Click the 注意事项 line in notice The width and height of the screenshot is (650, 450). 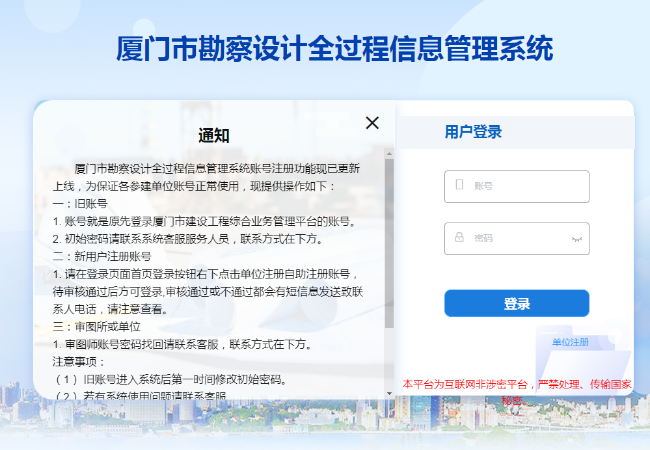point(78,361)
